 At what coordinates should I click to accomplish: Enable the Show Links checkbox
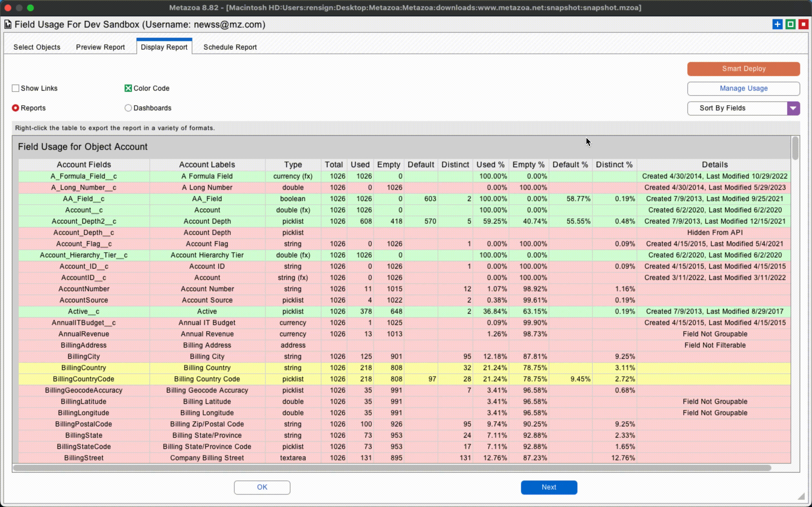point(16,88)
